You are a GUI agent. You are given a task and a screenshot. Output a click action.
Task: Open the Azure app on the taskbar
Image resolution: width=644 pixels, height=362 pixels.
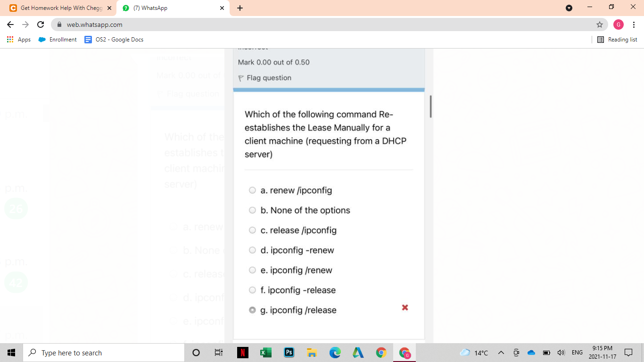(x=358, y=353)
